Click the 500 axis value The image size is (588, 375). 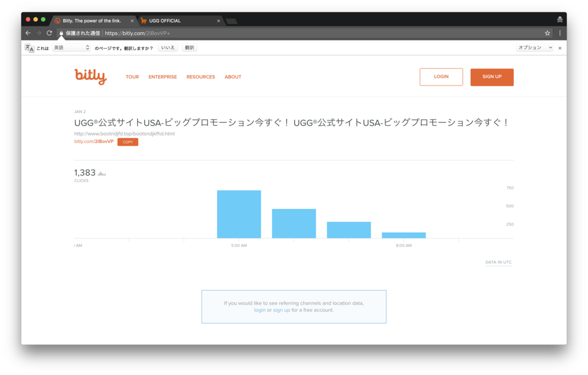(x=510, y=206)
